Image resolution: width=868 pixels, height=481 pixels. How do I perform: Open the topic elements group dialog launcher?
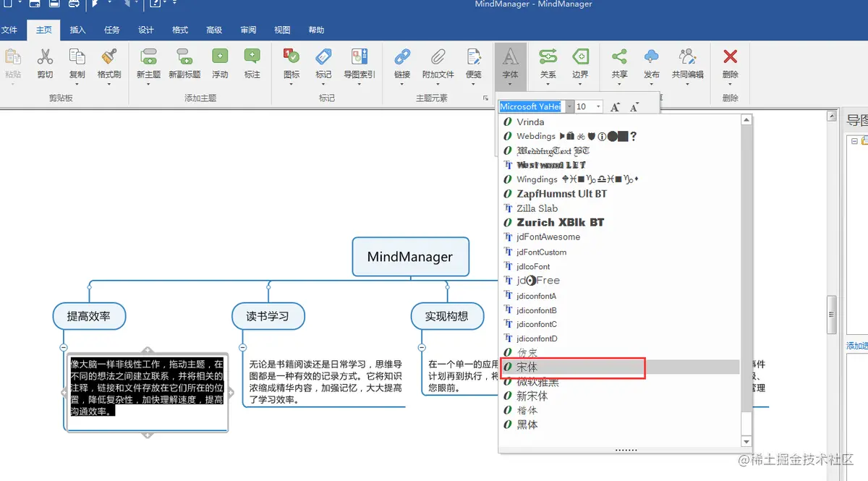(486, 98)
